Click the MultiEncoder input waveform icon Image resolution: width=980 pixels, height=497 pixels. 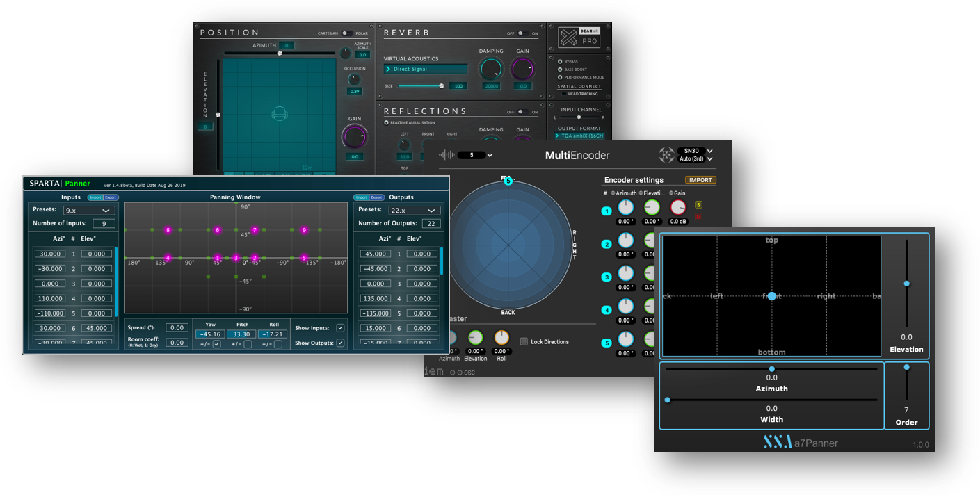click(x=447, y=155)
